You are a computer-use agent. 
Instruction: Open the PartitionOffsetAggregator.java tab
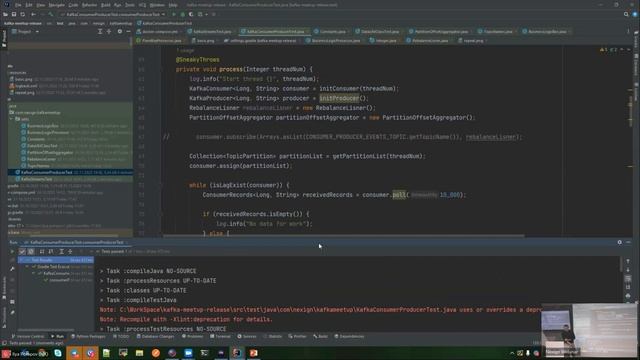441,31
